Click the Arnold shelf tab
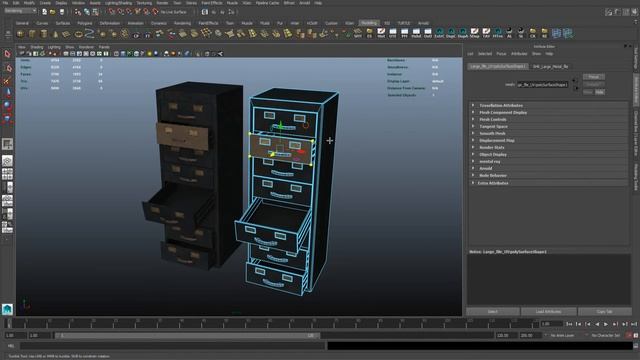Viewport: 640px width, 360px height. point(423,23)
